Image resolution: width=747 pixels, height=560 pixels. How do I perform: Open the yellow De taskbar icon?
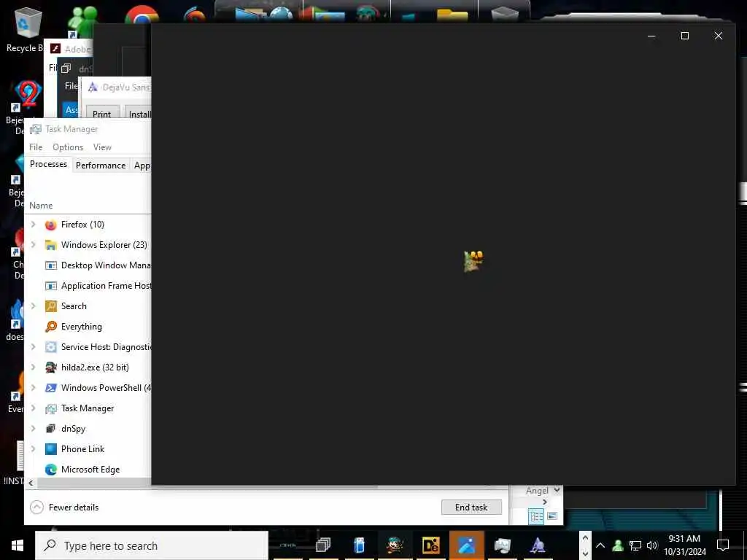click(430, 545)
